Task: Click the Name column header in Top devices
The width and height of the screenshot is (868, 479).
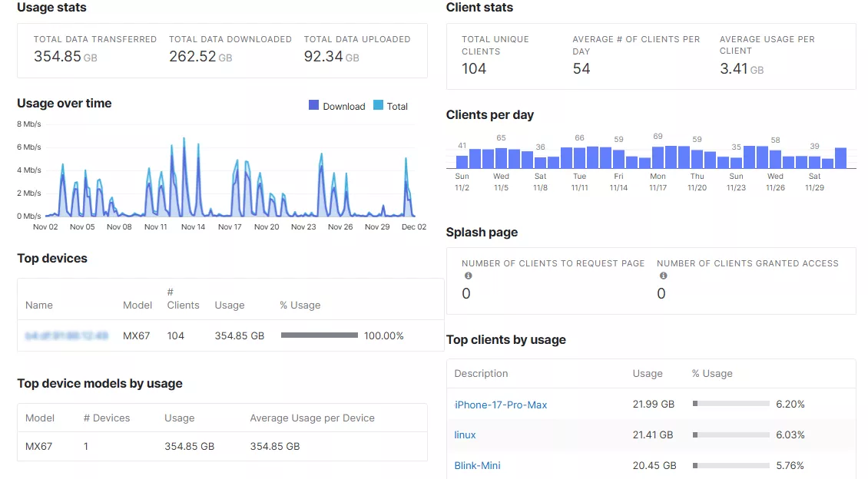Action: tap(39, 305)
